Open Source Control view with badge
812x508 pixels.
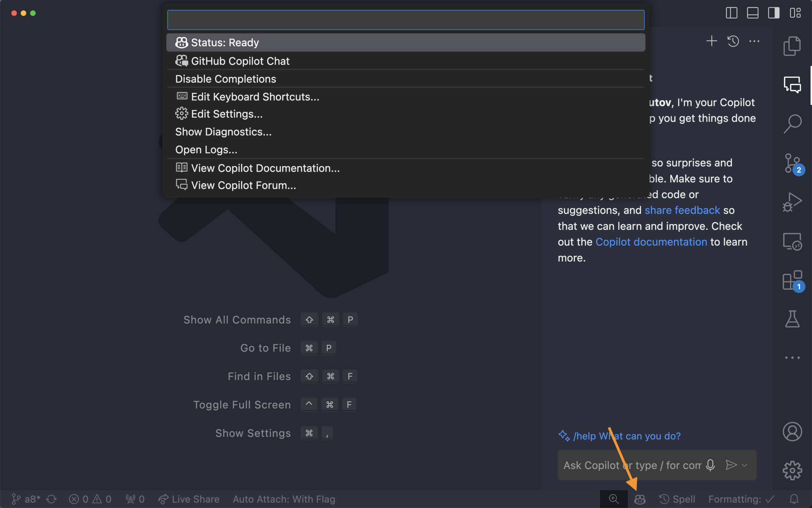coord(792,163)
